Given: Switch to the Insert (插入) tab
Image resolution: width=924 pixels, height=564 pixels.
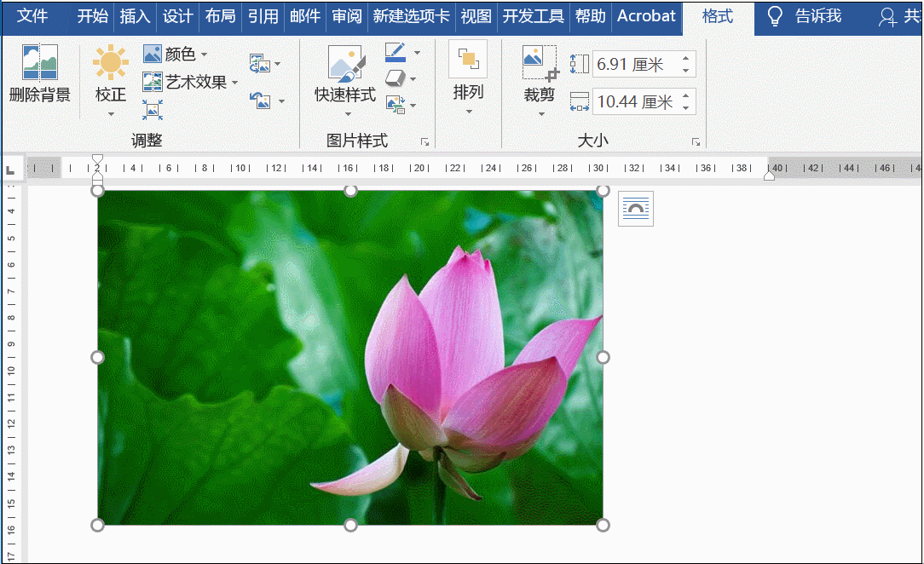Looking at the screenshot, I should [x=135, y=16].
